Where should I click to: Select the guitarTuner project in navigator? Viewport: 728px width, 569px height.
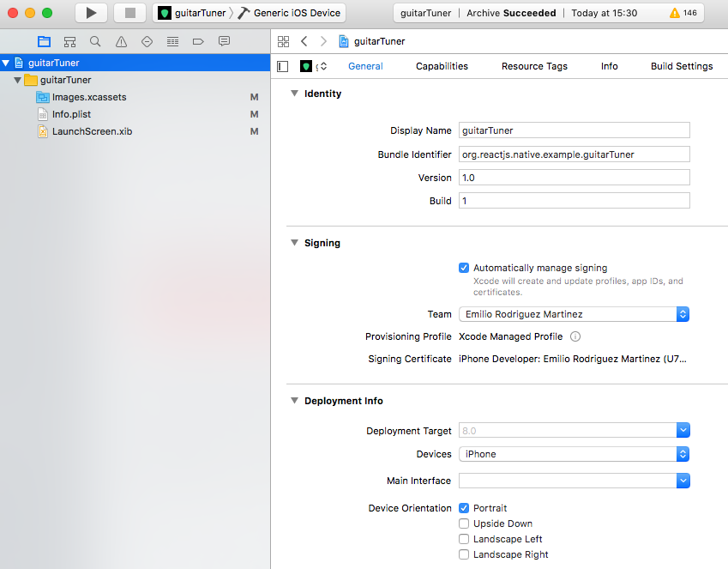135,63
